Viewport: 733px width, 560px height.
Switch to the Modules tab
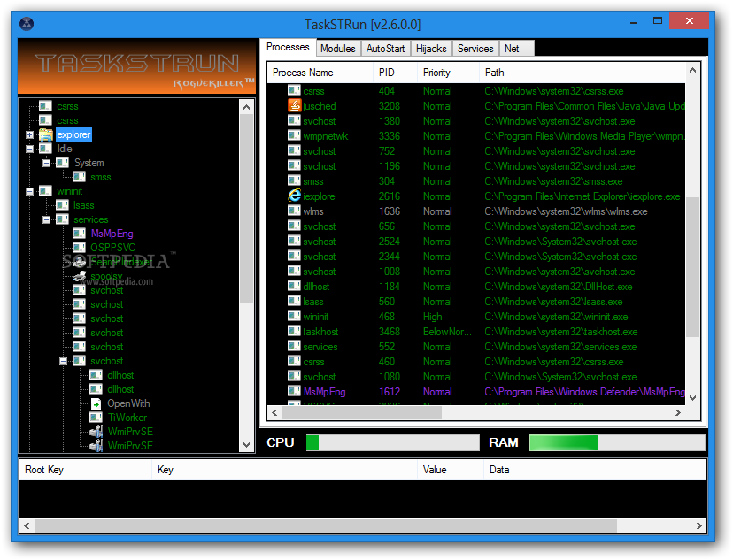tap(338, 49)
